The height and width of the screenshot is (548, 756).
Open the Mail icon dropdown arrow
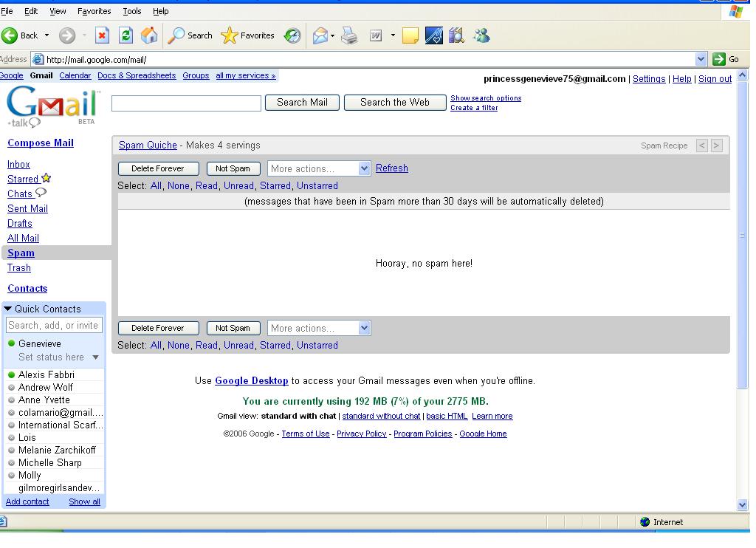pyautogui.click(x=332, y=35)
